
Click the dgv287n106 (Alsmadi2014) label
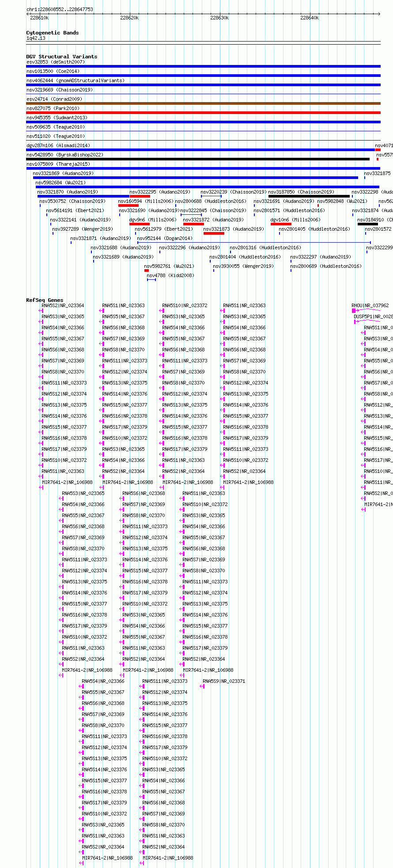click(x=58, y=145)
